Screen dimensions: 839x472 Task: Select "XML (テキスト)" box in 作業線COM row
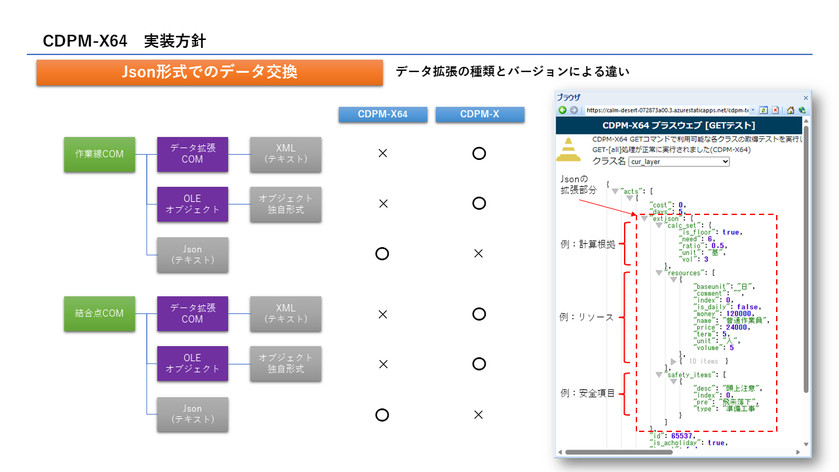point(286,154)
